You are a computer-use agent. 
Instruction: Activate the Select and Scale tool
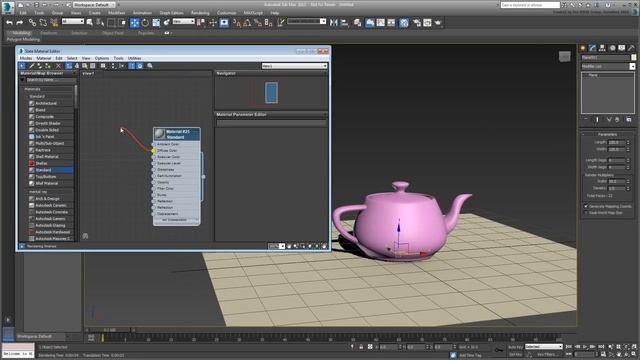(x=156, y=23)
